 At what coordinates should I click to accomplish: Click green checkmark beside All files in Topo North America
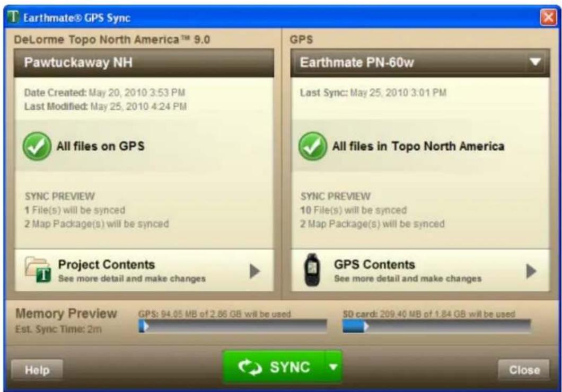pos(312,146)
